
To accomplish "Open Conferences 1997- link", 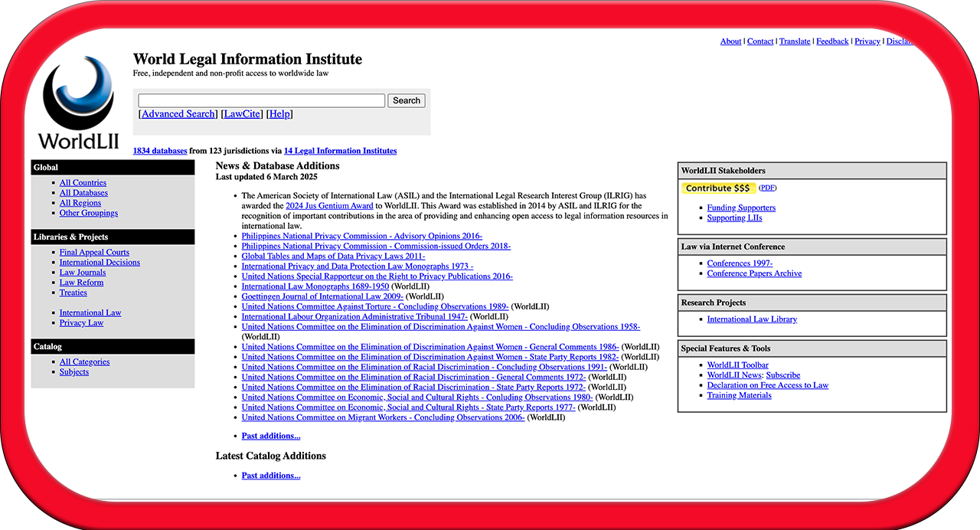I will [x=740, y=263].
